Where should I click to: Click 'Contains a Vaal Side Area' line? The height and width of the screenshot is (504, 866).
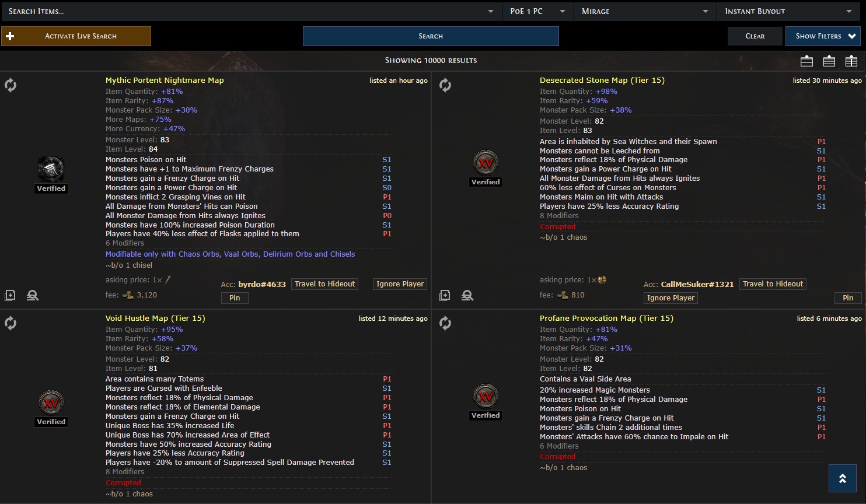585,379
